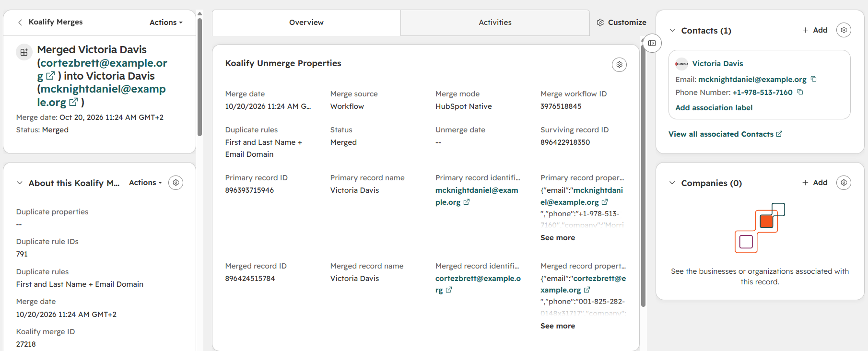The width and height of the screenshot is (868, 351).
Task: Collapse the Companies section chevron
Action: (672, 183)
